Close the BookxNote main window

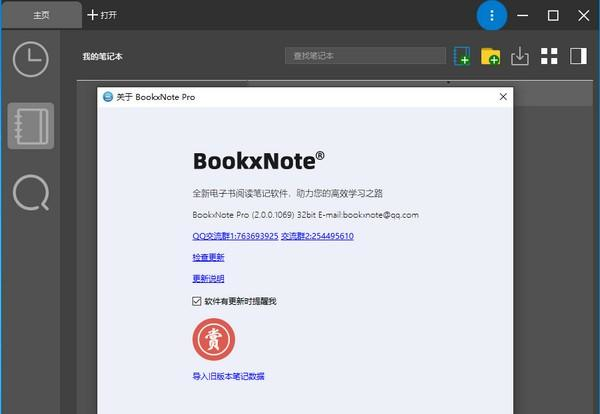click(584, 15)
